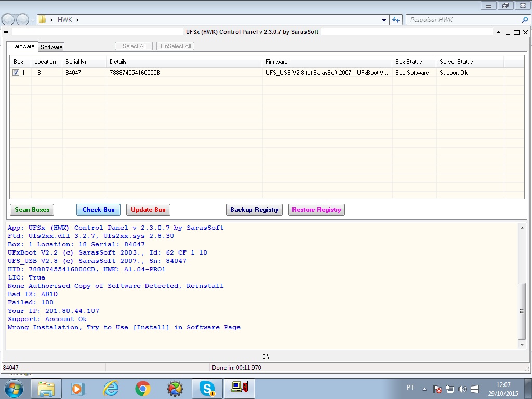Uncheck the checkbox for Box 1
532x399 pixels.
pyautogui.click(x=16, y=73)
